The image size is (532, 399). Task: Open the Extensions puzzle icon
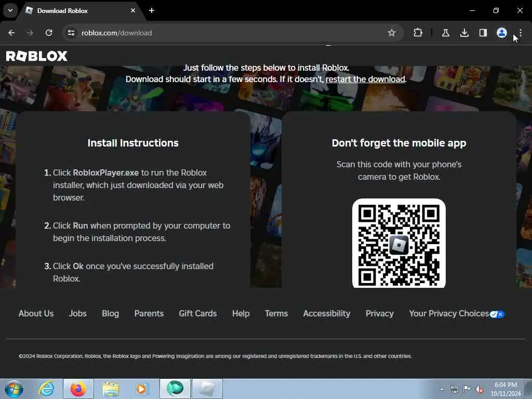[418, 33]
